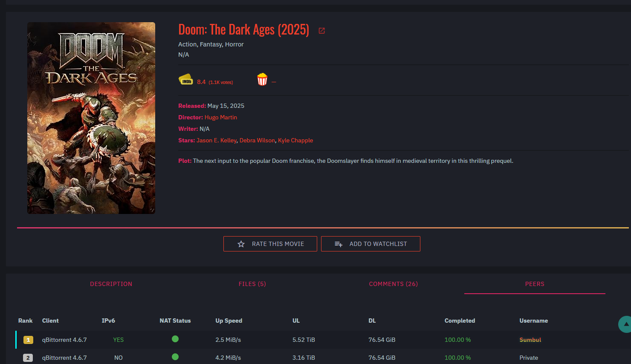Click the Doom movie poster thumbnail

point(91,118)
